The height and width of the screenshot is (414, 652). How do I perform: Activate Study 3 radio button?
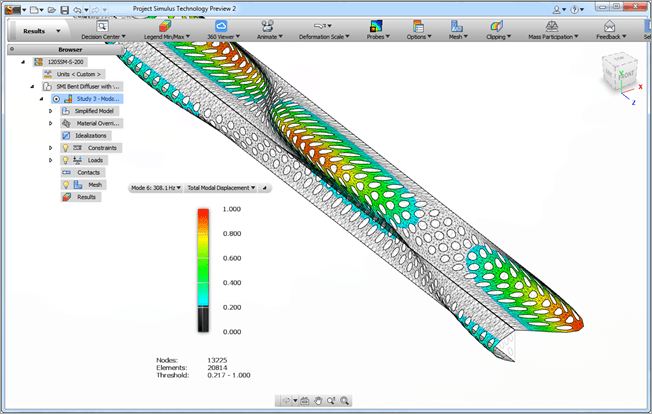[x=57, y=99]
